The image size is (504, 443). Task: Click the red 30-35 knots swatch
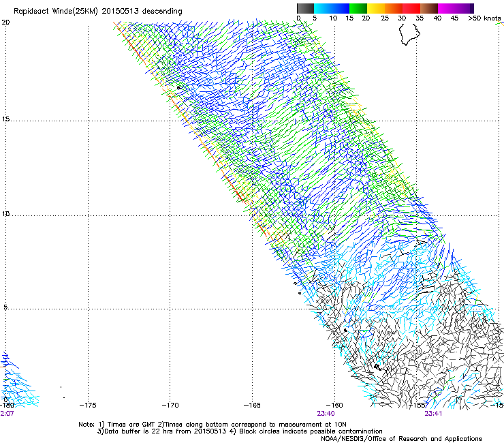click(411, 8)
